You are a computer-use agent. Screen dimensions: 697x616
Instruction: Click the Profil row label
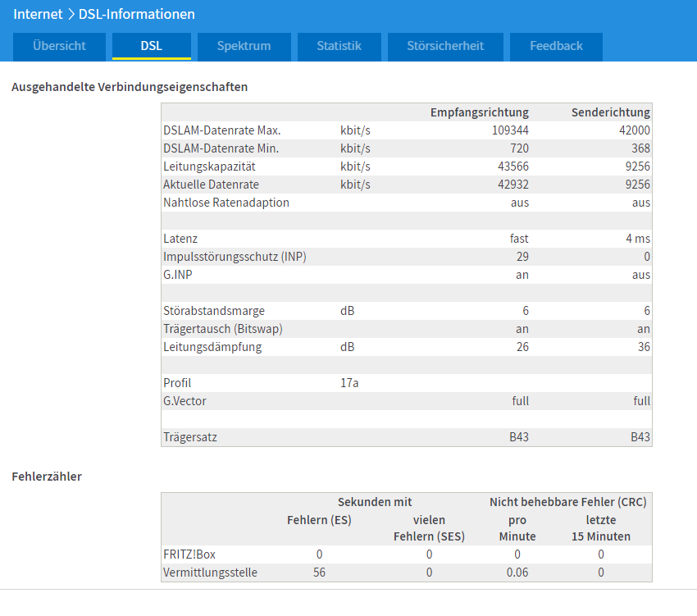pyautogui.click(x=177, y=383)
